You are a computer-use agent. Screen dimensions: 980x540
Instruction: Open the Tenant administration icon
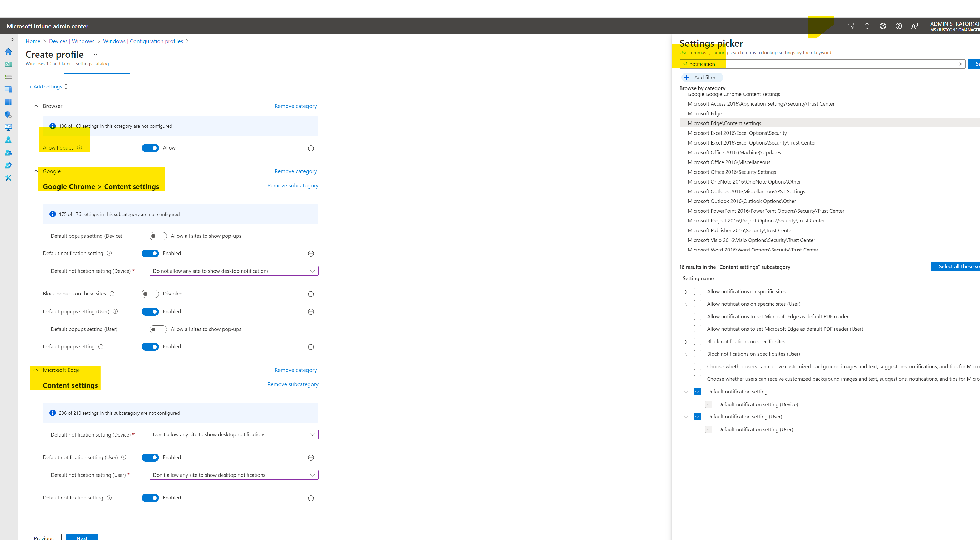pos(8,165)
